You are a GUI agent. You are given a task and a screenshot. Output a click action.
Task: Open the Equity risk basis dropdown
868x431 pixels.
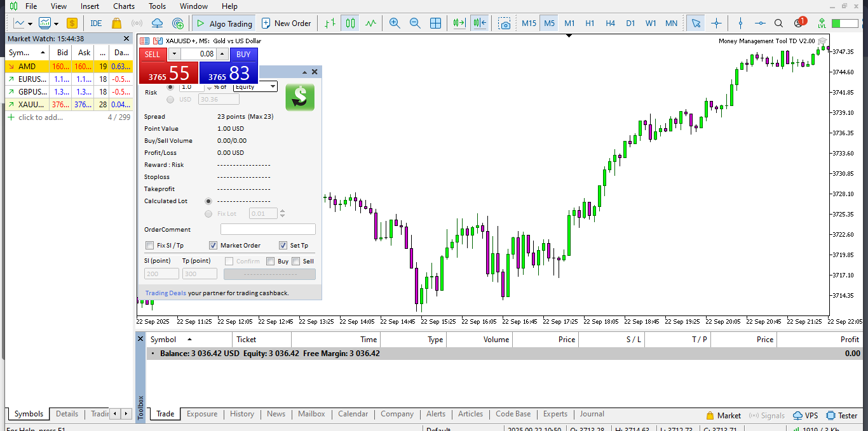coord(255,87)
